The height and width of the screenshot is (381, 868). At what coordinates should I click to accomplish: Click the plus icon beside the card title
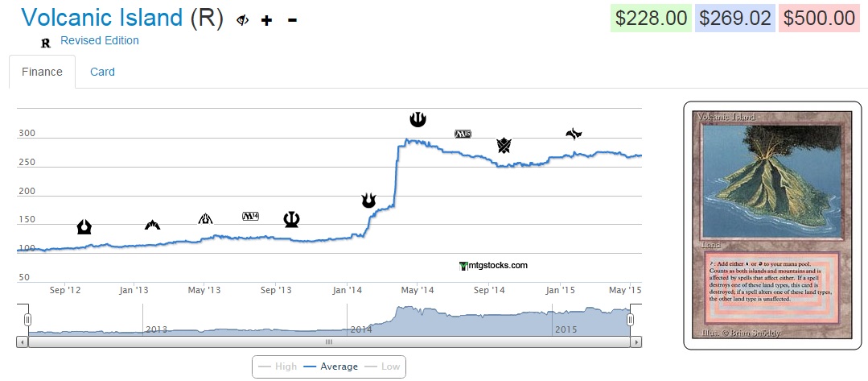pyautogui.click(x=267, y=19)
